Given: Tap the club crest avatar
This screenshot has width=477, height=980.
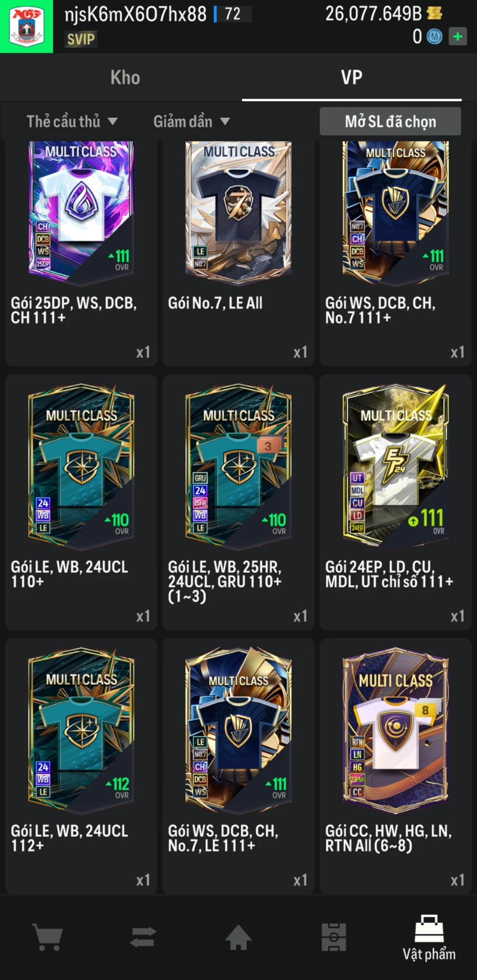Looking at the screenshot, I should click(x=26, y=26).
